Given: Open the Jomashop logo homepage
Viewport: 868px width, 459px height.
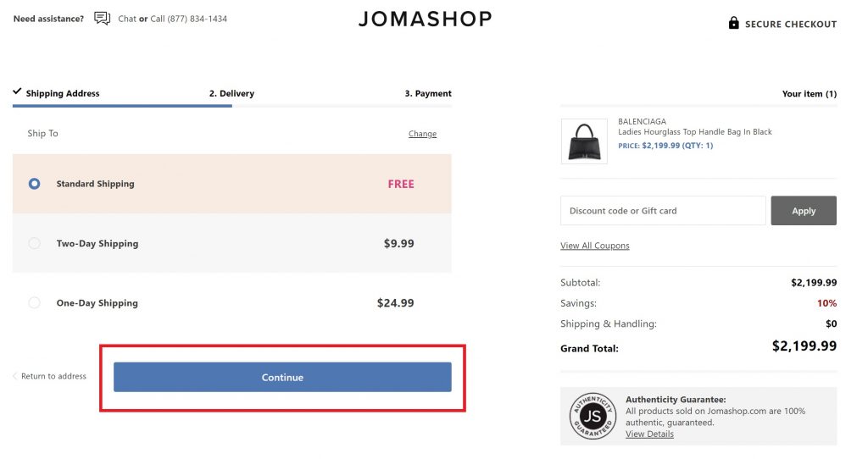Looking at the screenshot, I should click(x=425, y=19).
